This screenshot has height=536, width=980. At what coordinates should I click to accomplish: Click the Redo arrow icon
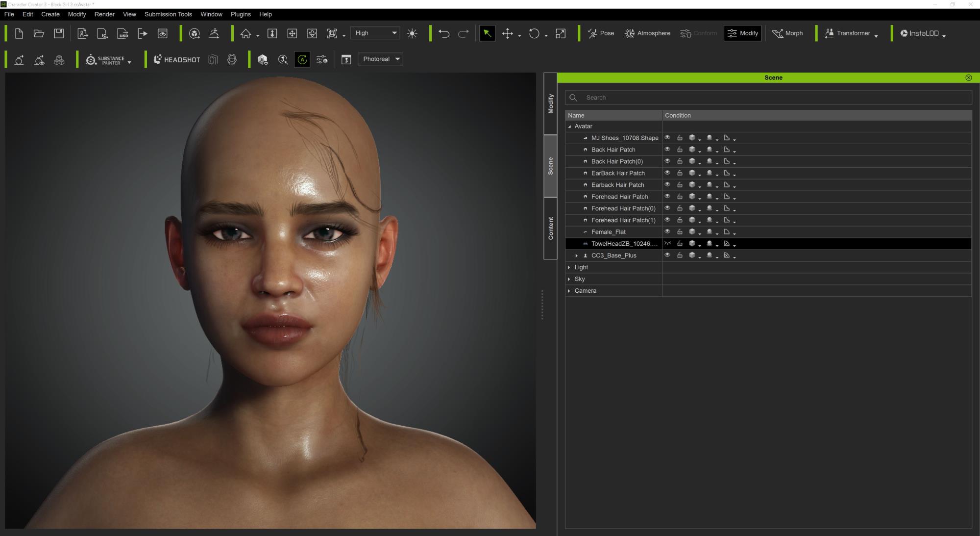click(x=463, y=33)
